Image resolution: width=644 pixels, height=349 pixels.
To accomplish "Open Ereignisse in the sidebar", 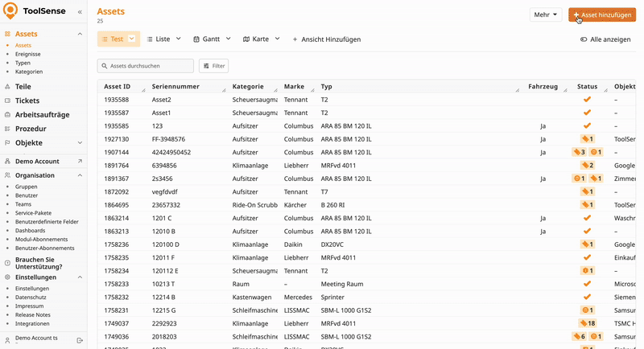I will (x=27, y=54).
